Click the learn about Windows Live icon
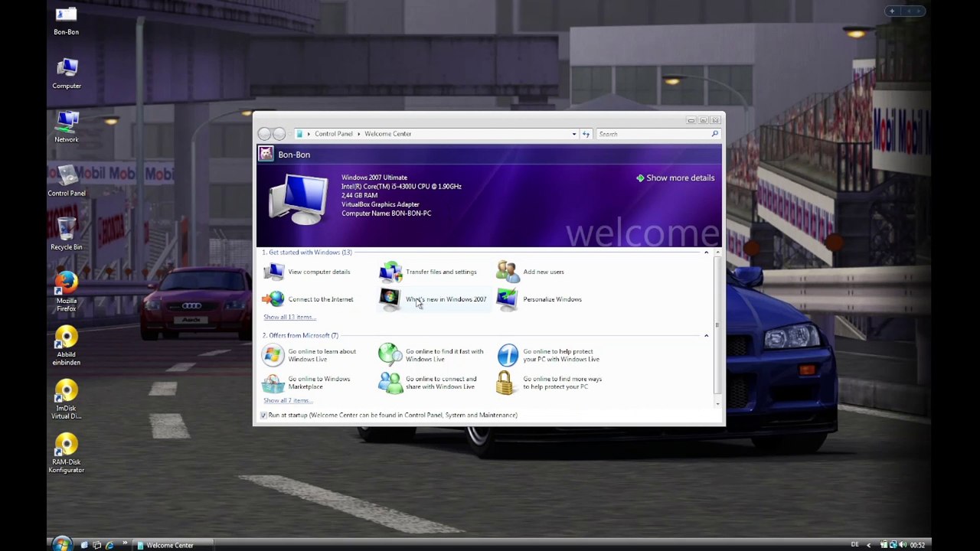 [x=273, y=355]
